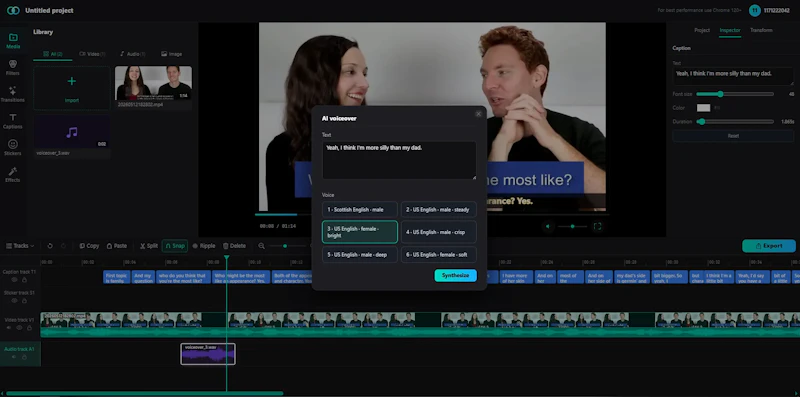Hide the Video track V1
The height and width of the screenshot is (397, 800).
19,328
